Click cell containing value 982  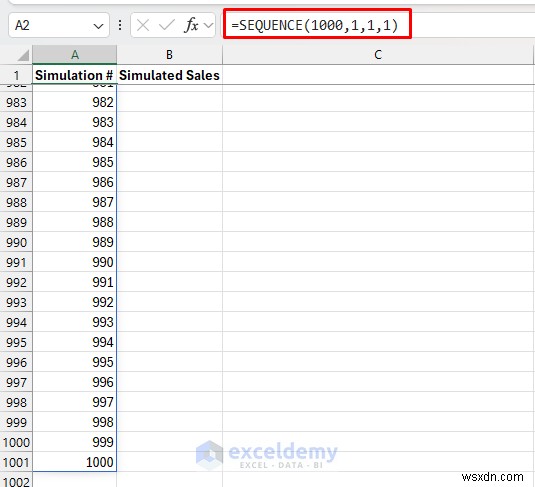tap(75, 102)
